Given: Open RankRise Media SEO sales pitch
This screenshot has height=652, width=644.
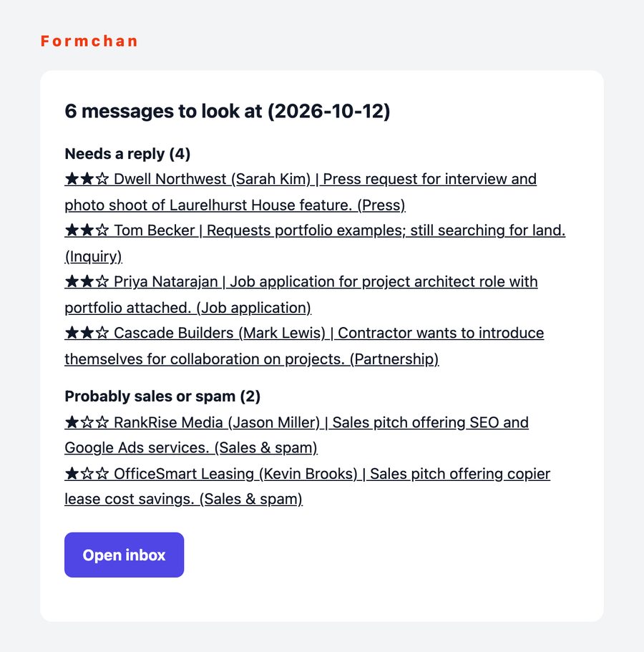Looking at the screenshot, I should click(296, 435).
